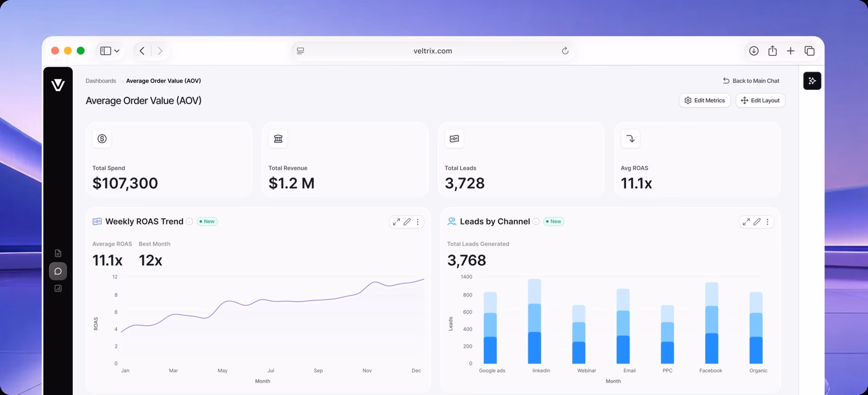Open the documents icon in sidebar
868x395 pixels.
pyautogui.click(x=58, y=253)
